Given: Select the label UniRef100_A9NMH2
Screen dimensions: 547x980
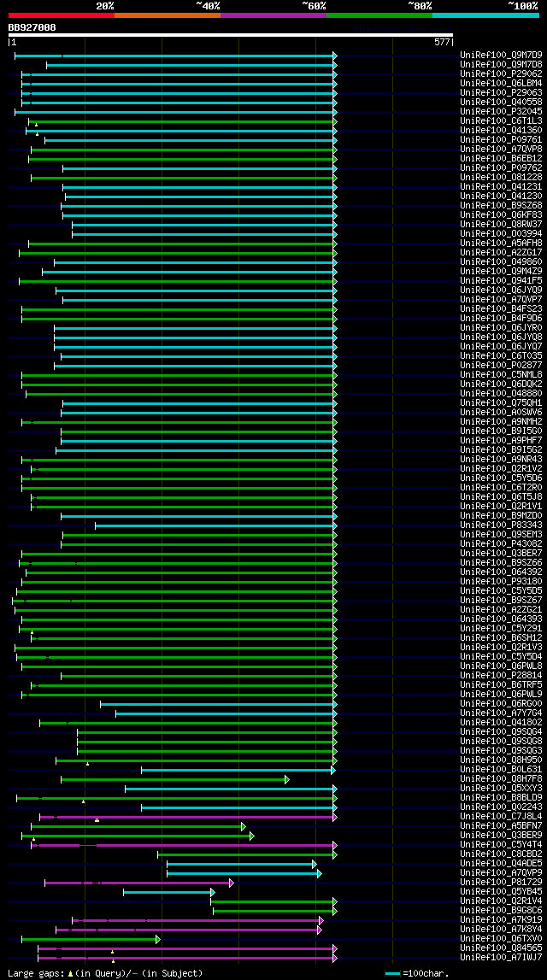Looking at the screenshot, I should 501,421.
